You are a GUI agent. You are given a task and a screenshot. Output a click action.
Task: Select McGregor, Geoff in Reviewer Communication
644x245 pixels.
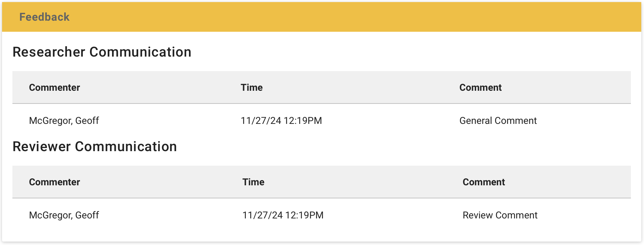(x=64, y=215)
